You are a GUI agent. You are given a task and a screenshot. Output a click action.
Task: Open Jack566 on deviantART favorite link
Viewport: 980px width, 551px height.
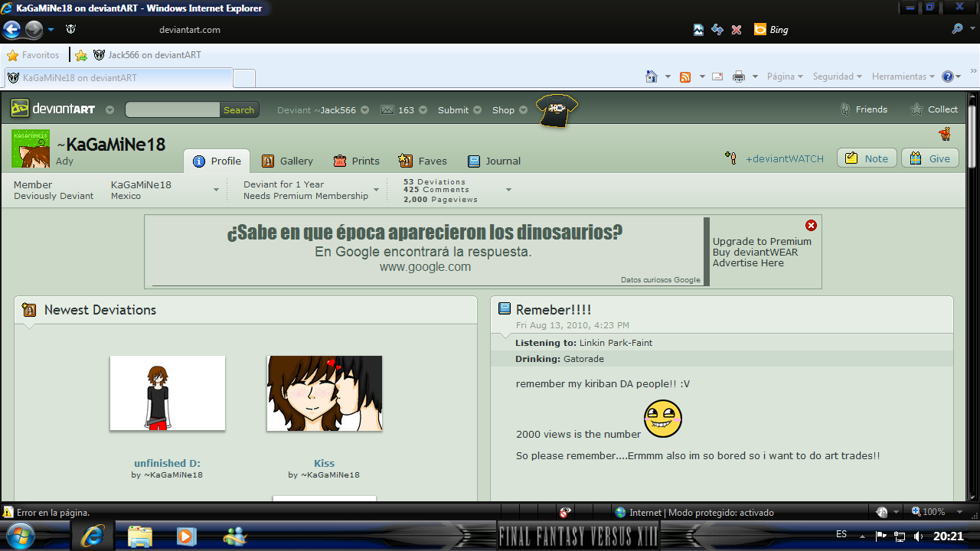147,55
